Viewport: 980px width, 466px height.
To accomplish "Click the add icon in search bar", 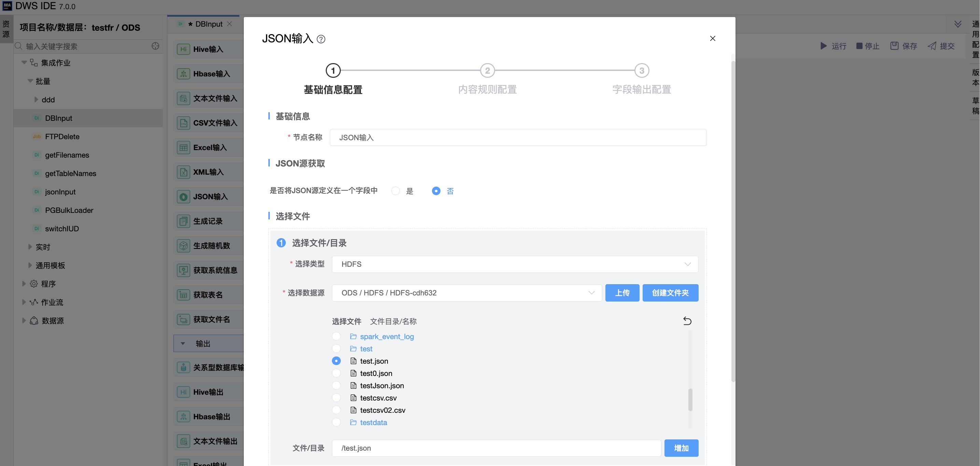I will pyautogui.click(x=155, y=46).
